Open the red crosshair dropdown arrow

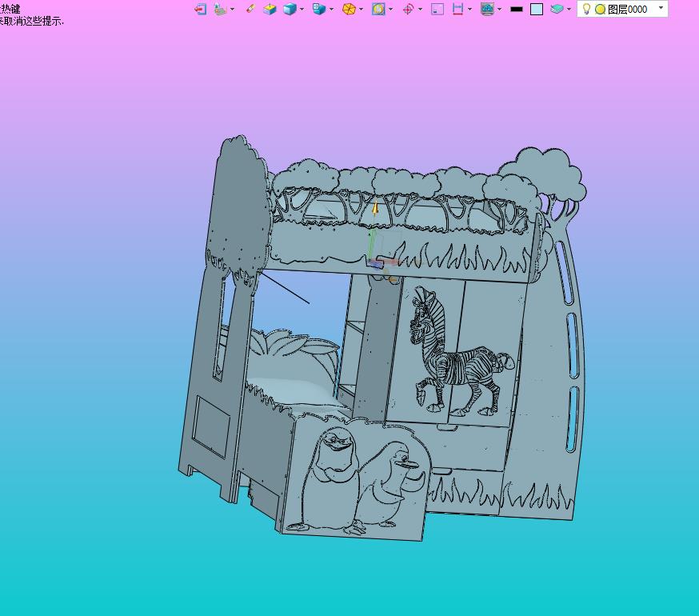420,10
